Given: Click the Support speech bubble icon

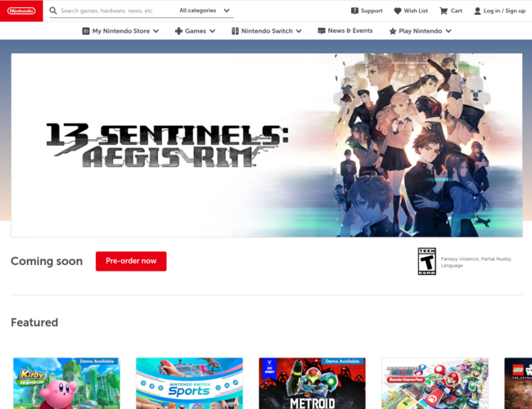Looking at the screenshot, I should click(x=354, y=11).
